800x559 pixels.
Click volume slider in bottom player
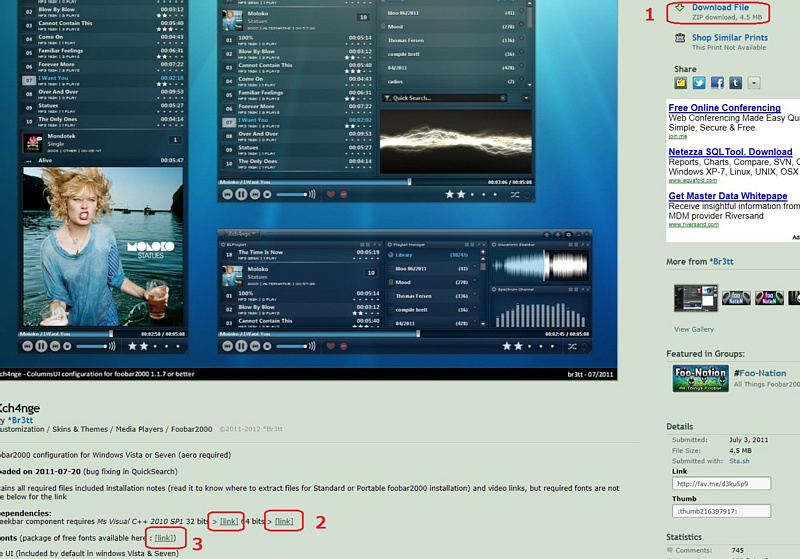pyautogui.click(x=293, y=346)
